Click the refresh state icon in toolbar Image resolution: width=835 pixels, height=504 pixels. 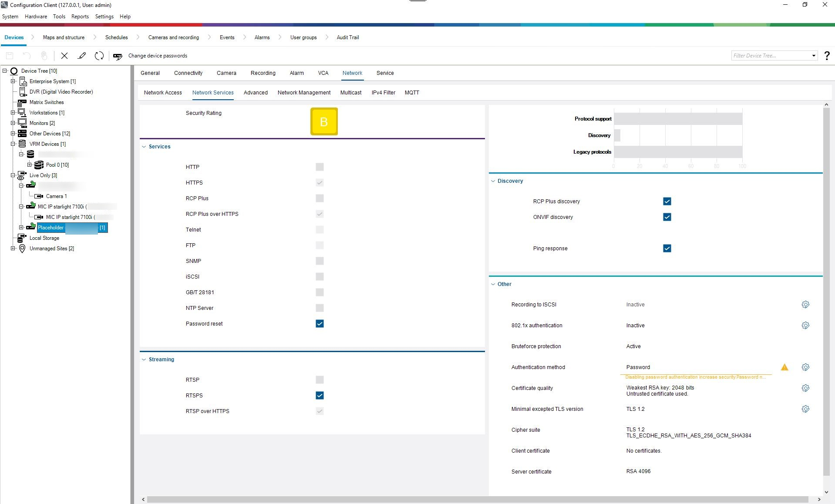pos(99,56)
